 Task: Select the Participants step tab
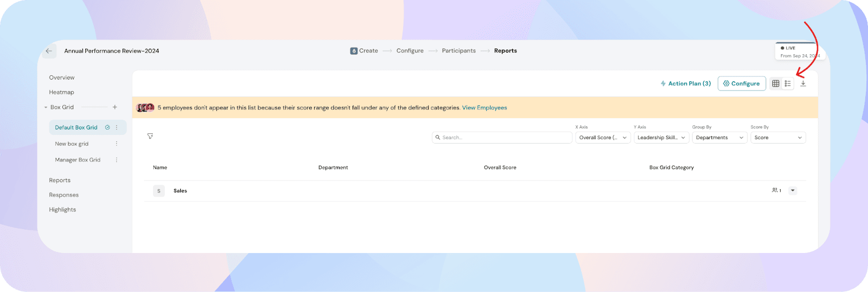point(458,51)
